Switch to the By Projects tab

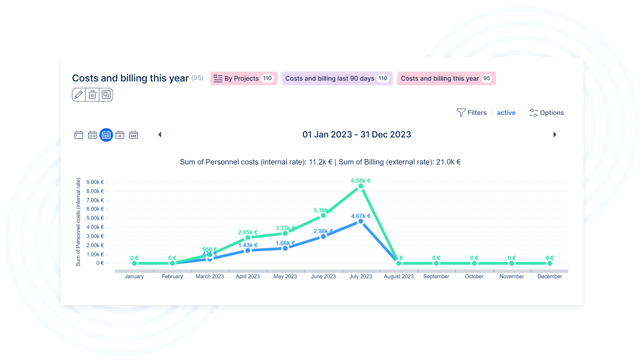(244, 79)
